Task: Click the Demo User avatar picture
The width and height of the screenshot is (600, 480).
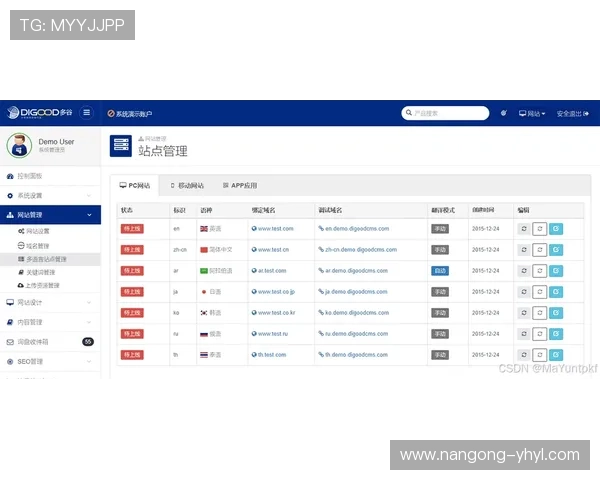Action: click(19, 146)
